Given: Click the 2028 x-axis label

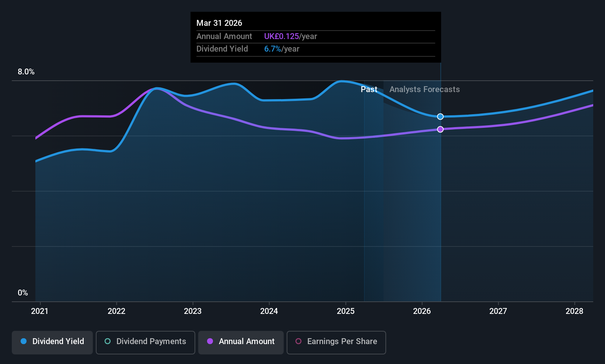Looking at the screenshot, I should (574, 311).
